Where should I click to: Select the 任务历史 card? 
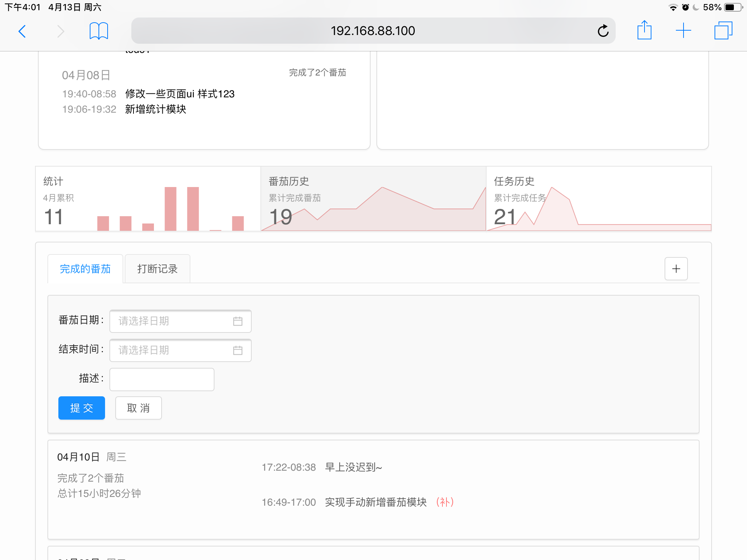[x=599, y=199]
